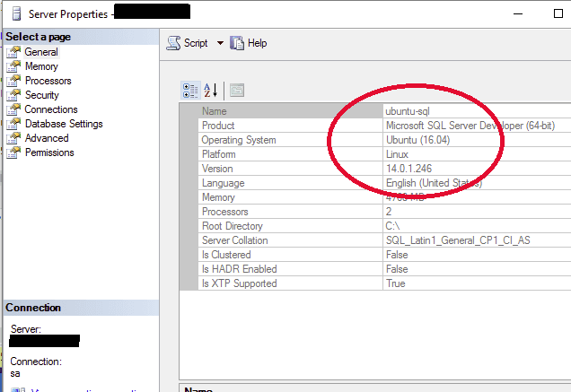The height and width of the screenshot is (392, 571).
Task: Click the server icon in title bar
Action: (16, 14)
